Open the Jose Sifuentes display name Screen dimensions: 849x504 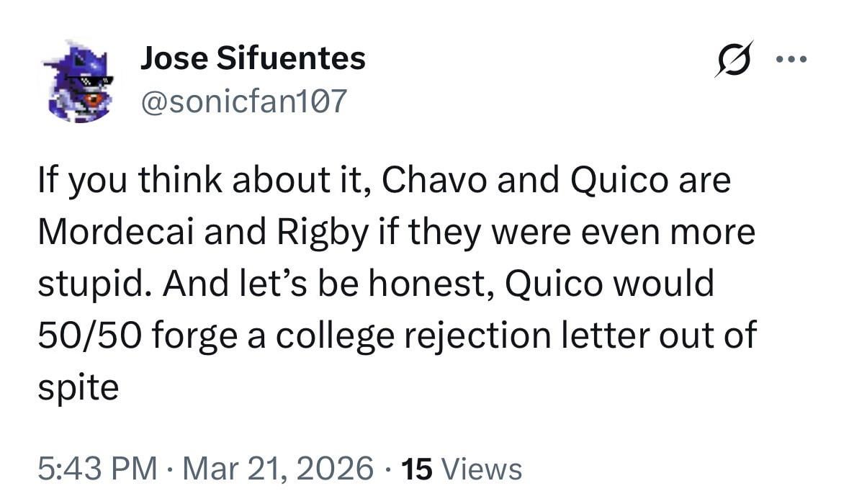tap(252, 58)
